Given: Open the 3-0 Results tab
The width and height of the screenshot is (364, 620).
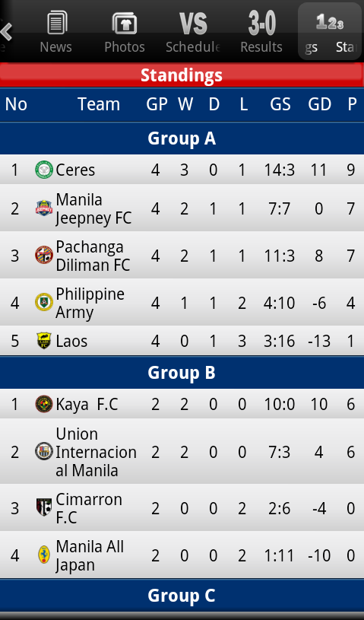Looking at the screenshot, I should pos(261,33).
